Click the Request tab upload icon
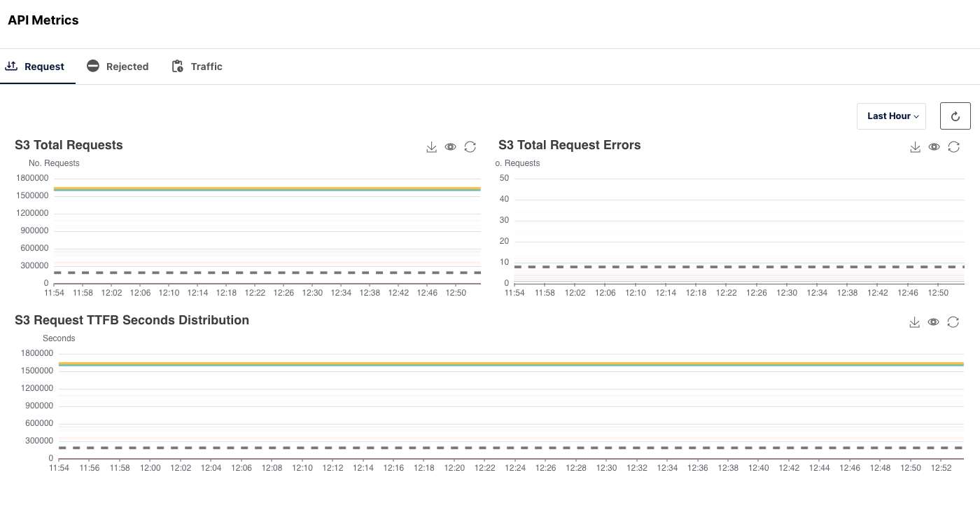 [x=11, y=66]
